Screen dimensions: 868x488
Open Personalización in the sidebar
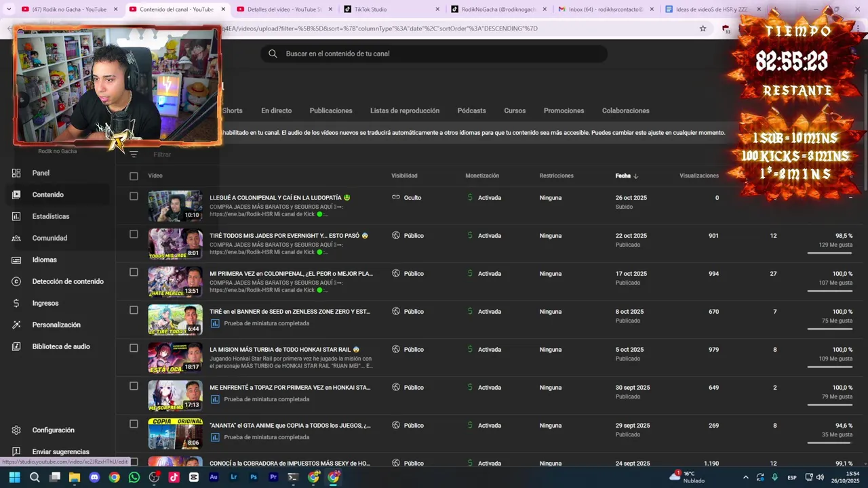pos(56,325)
